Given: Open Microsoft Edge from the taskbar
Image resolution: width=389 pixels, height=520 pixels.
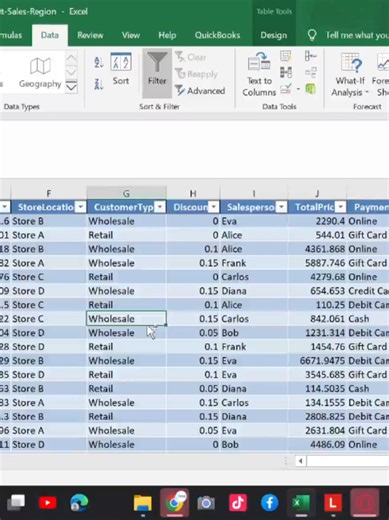Looking at the screenshot, I should pos(79,502).
